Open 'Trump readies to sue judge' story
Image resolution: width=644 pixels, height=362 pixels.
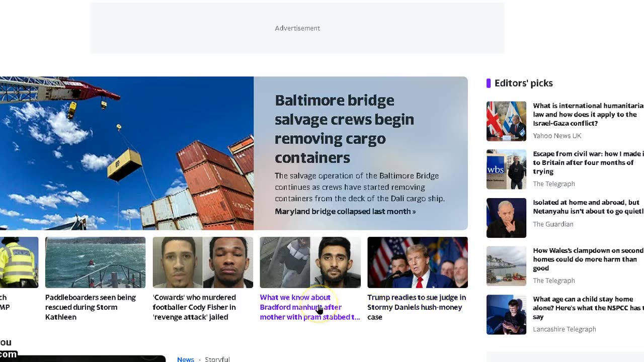(x=417, y=307)
